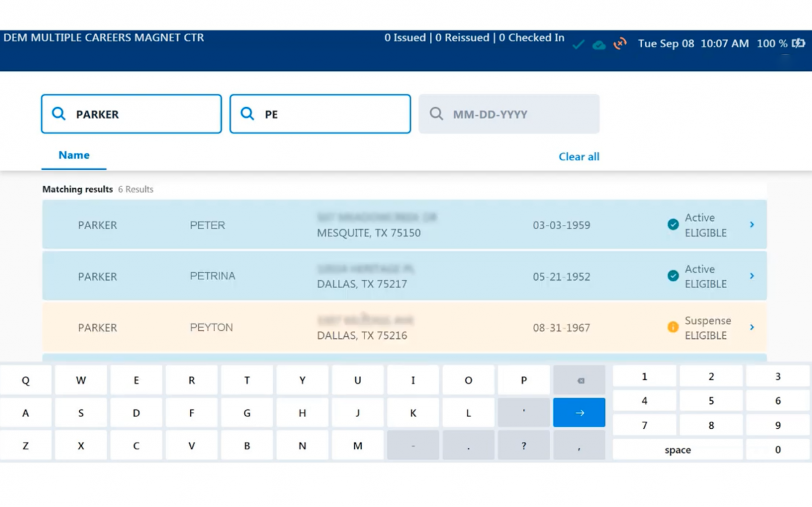Click the Clear all link
This screenshot has width=812, height=507.
(579, 156)
